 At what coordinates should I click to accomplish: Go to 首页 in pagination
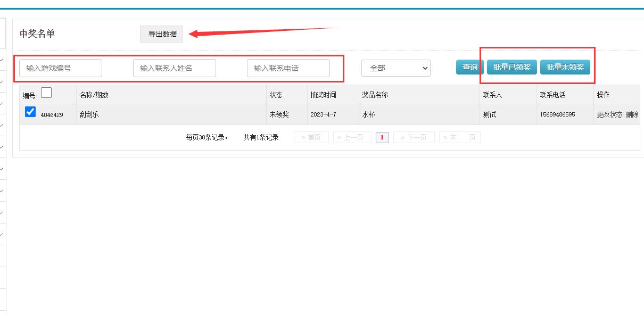[x=311, y=137]
